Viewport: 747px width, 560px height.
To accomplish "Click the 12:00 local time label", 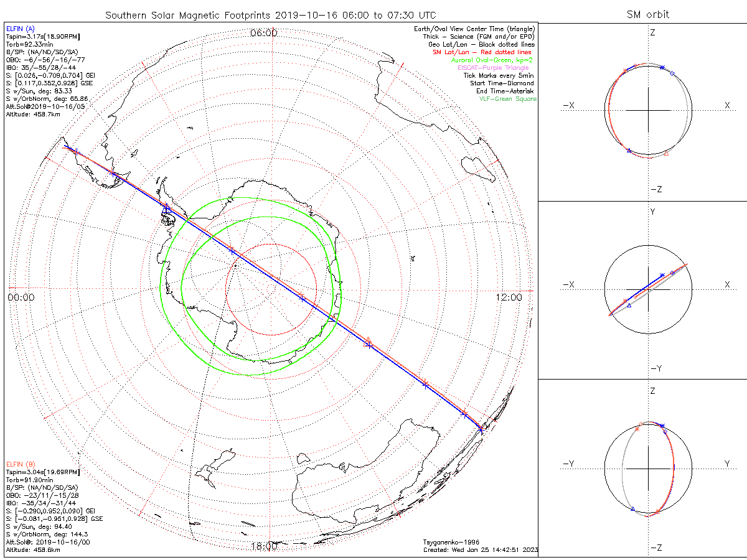I will (509, 297).
